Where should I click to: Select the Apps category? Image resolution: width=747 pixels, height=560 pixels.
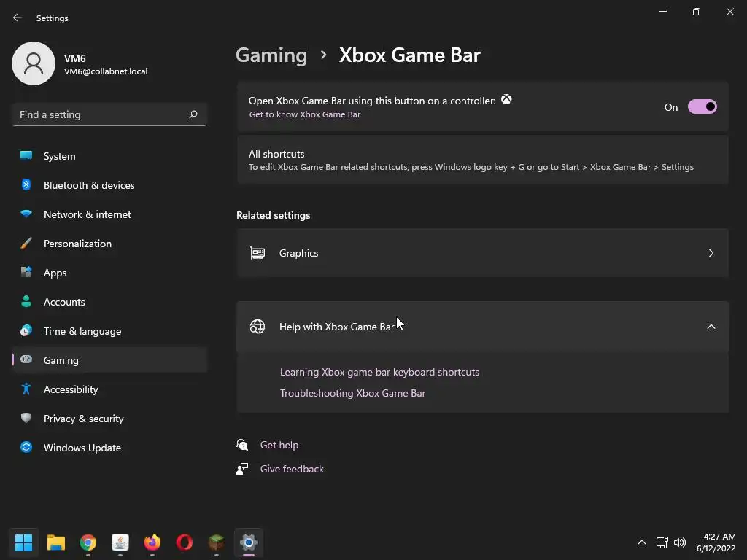coord(109,273)
